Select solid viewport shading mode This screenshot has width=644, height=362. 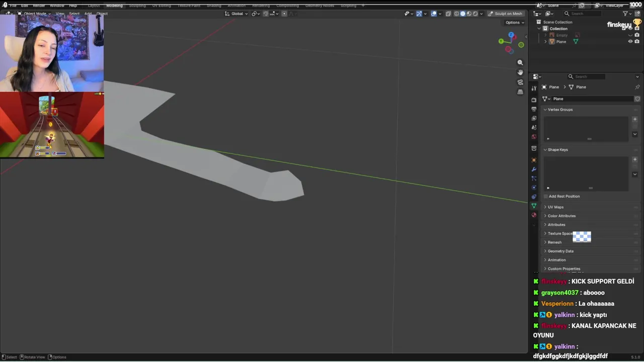[x=463, y=14]
